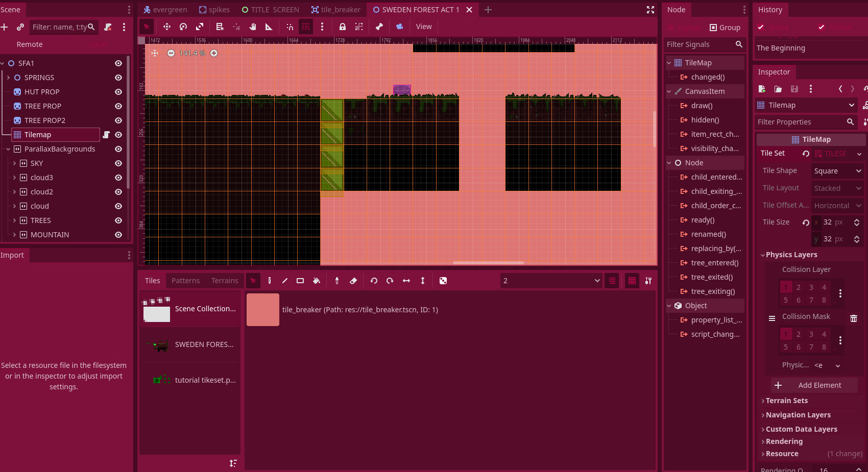Toggle visibility of the SPRINGS node
Screen dimensions: 868x472
coord(118,78)
